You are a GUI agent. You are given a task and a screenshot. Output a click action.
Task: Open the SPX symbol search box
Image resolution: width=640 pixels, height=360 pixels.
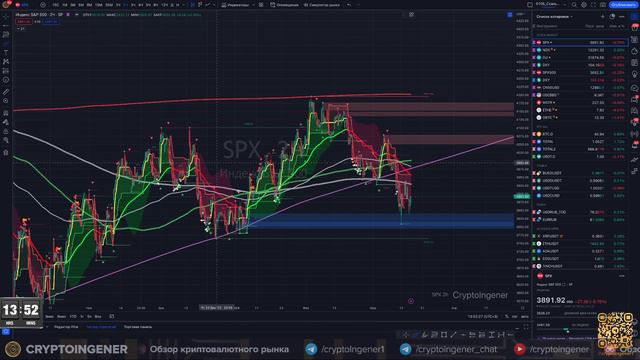(22, 5)
